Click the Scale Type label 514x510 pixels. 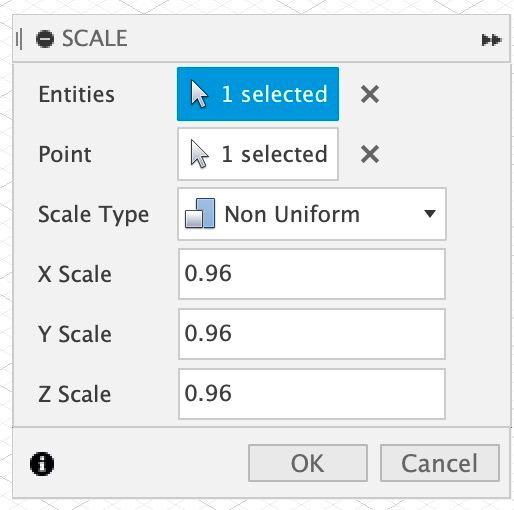(93, 214)
